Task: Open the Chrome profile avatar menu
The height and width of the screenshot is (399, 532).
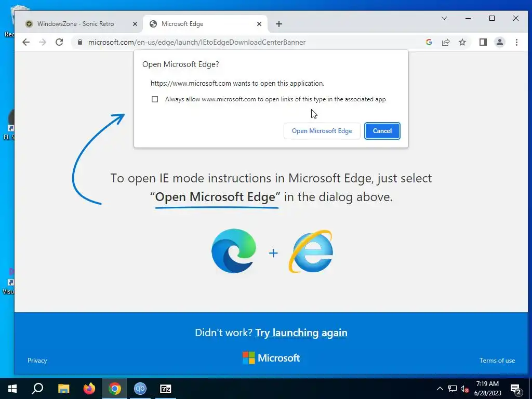Action: [x=500, y=42]
